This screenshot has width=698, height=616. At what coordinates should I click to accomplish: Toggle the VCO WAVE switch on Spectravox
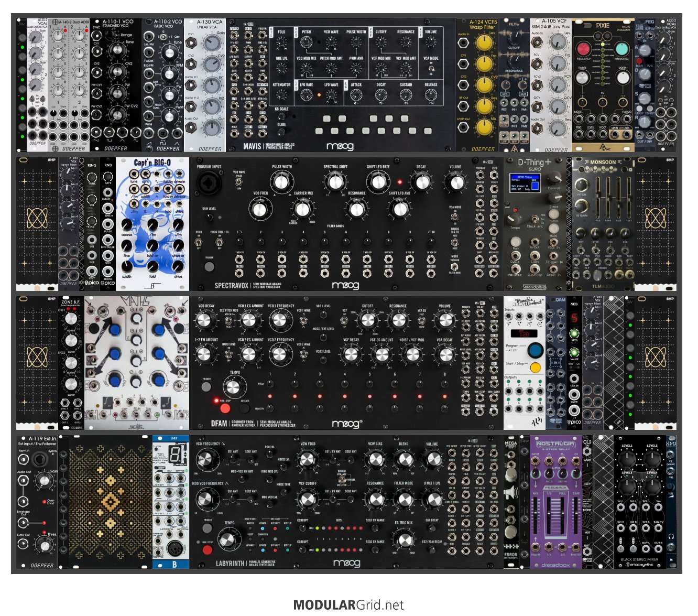(x=239, y=182)
